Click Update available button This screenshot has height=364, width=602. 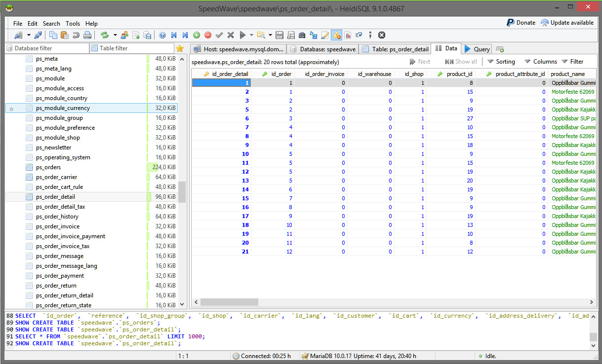coord(567,23)
